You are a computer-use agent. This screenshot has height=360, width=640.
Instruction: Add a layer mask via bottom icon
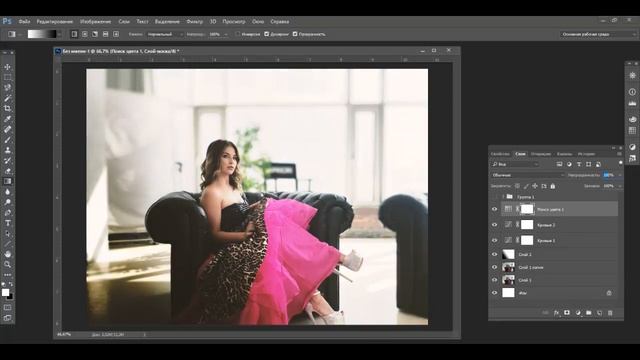tap(567, 313)
